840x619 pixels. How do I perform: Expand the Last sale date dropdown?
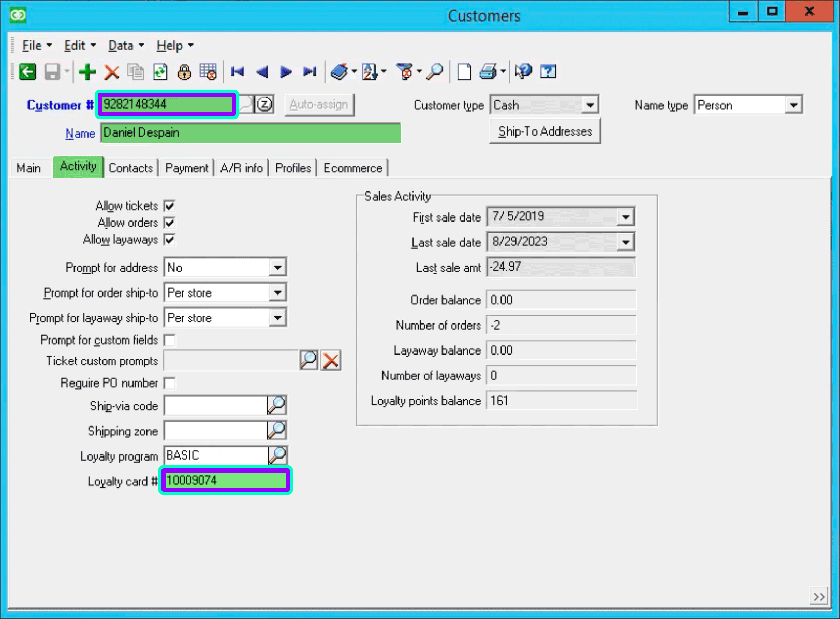[x=625, y=242]
